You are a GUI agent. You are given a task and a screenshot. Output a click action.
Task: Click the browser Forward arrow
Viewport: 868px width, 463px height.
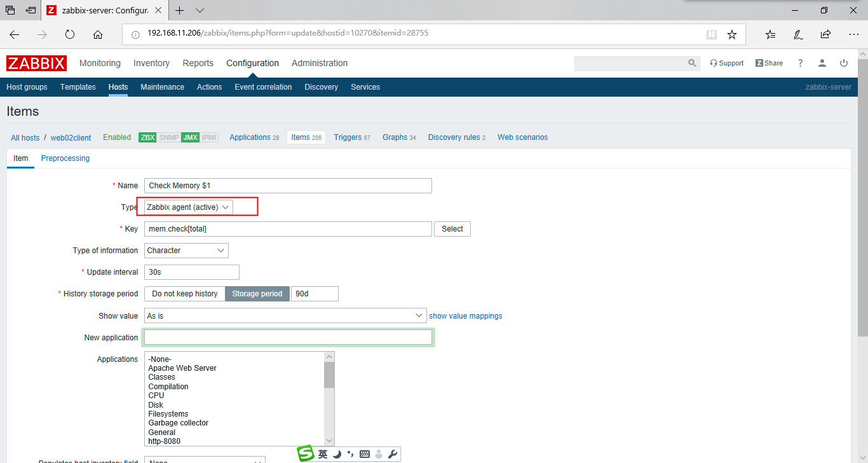tap(42, 34)
